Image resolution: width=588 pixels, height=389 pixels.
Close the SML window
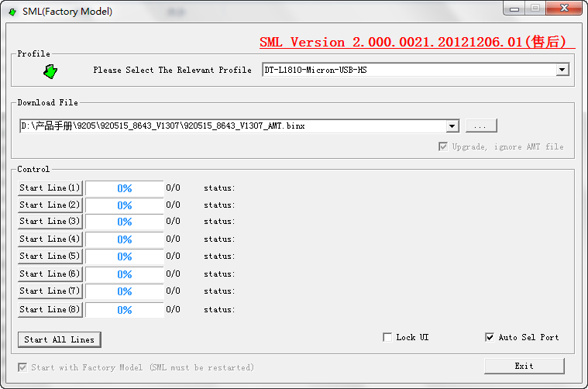pos(564,9)
